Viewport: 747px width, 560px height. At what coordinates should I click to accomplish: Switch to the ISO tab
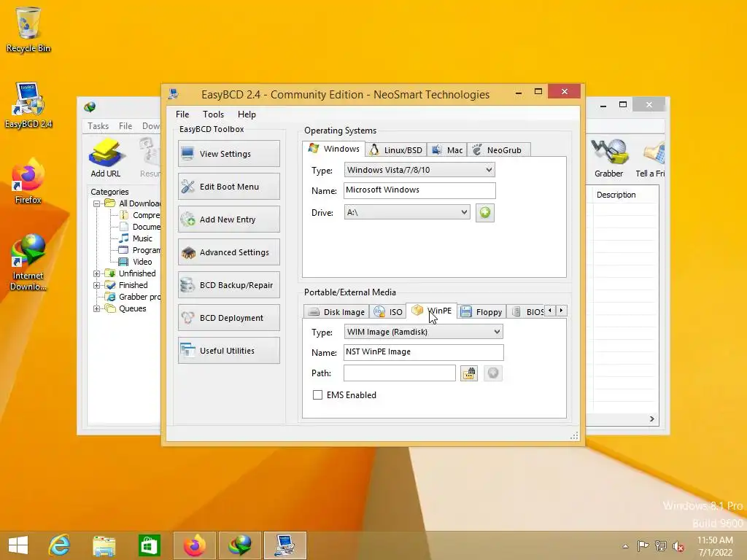[388, 312]
